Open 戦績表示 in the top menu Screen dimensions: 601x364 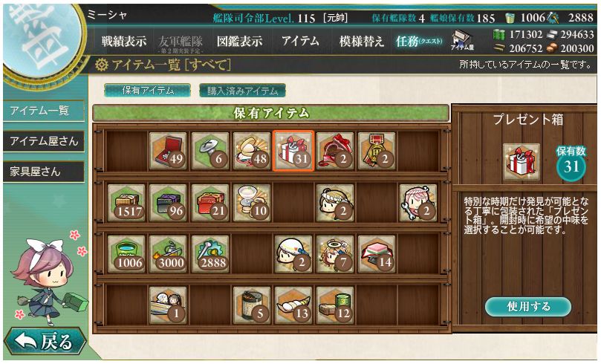pyautogui.click(x=124, y=41)
